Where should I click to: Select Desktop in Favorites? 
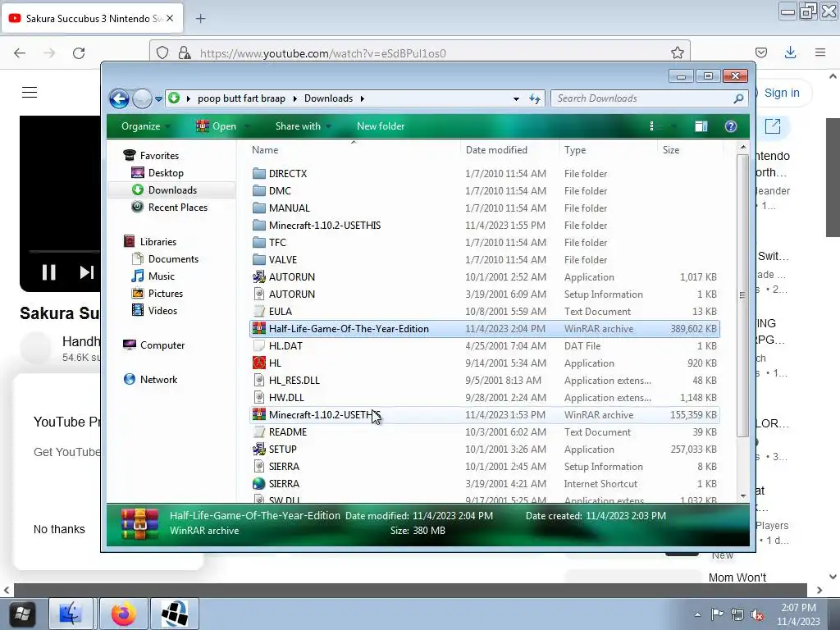pos(166,173)
